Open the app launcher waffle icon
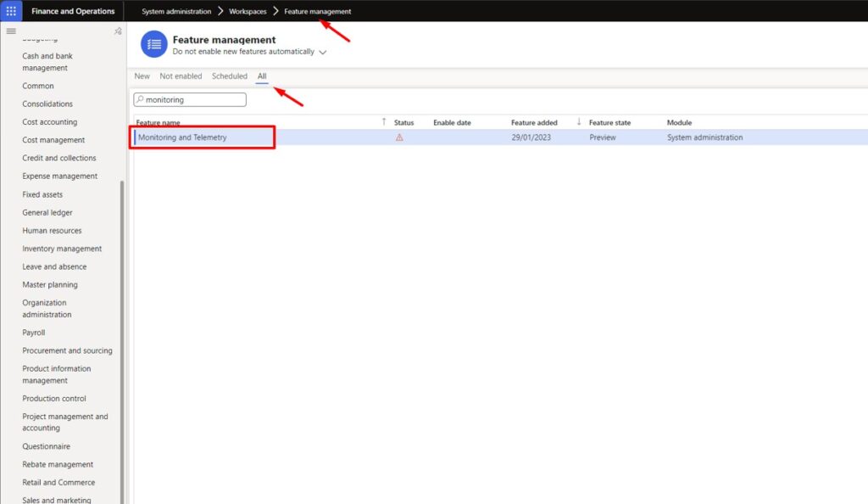This screenshot has width=868, height=504. (x=9, y=10)
